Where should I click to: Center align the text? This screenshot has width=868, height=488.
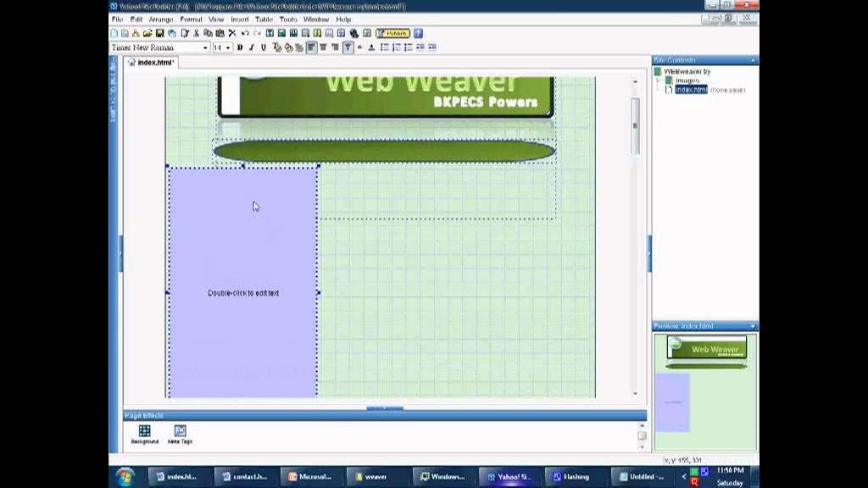pyautogui.click(x=323, y=47)
